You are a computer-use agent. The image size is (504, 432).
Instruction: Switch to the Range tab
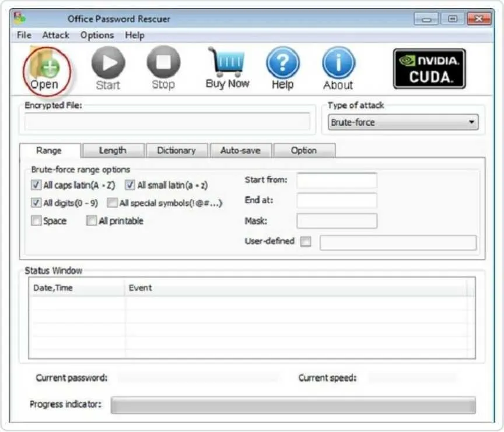(x=50, y=150)
